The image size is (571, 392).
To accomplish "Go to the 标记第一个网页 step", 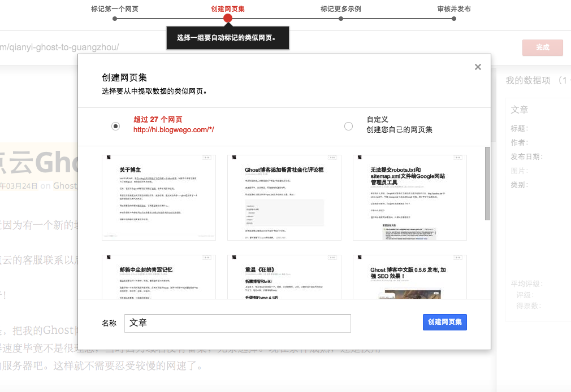I will point(115,8).
